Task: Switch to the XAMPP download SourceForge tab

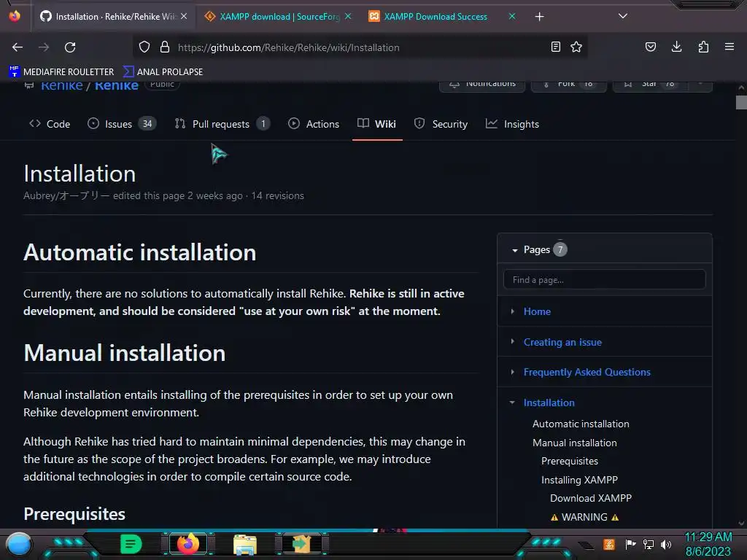Action: (278, 17)
